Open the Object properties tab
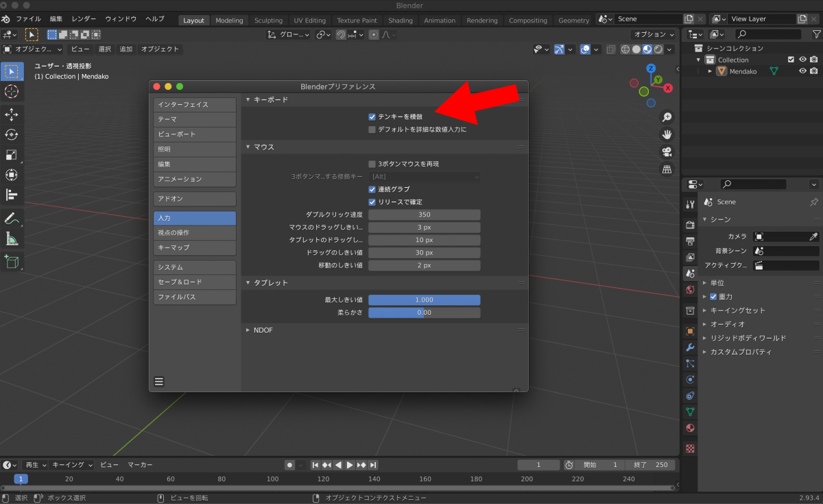The image size is (823, 504). point(690,331)
